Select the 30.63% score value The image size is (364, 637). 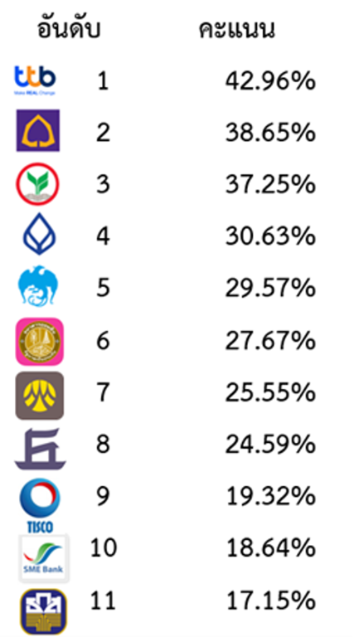click(270, 237)
